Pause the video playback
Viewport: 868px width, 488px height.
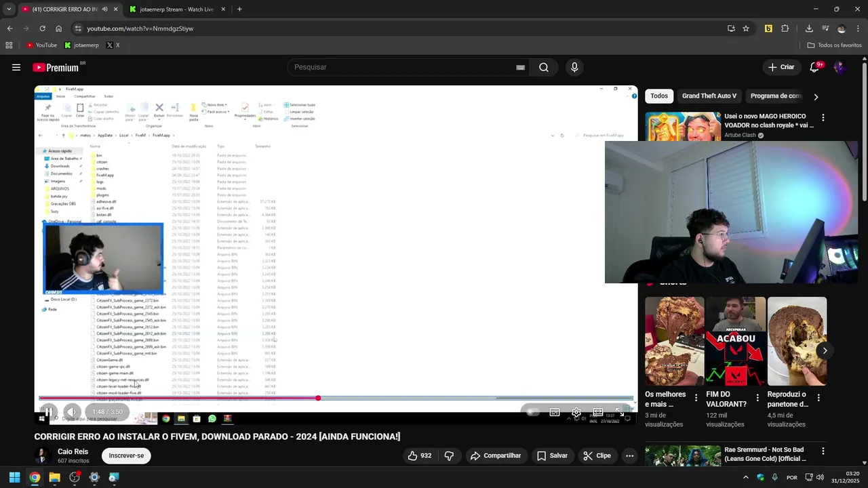click(49, 411)
